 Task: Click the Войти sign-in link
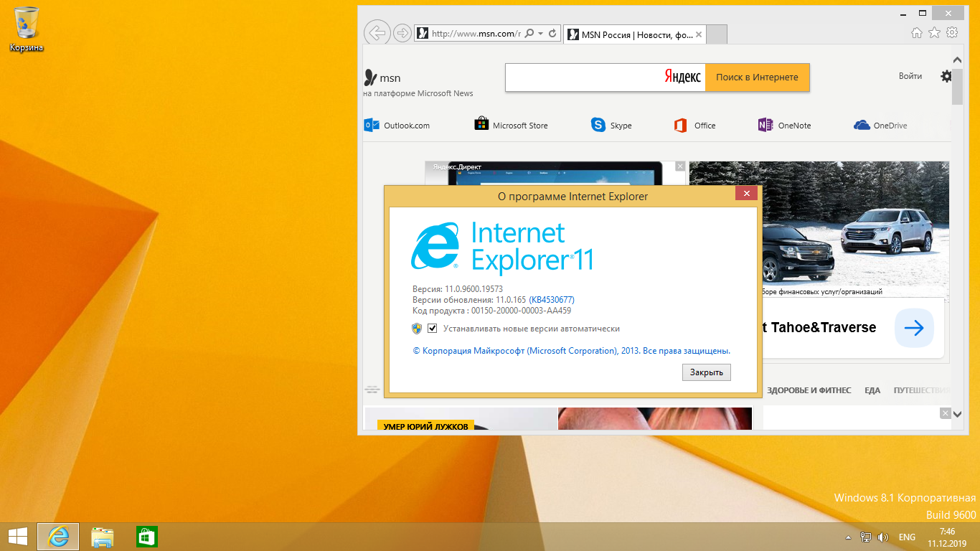[x=910, y=76]
